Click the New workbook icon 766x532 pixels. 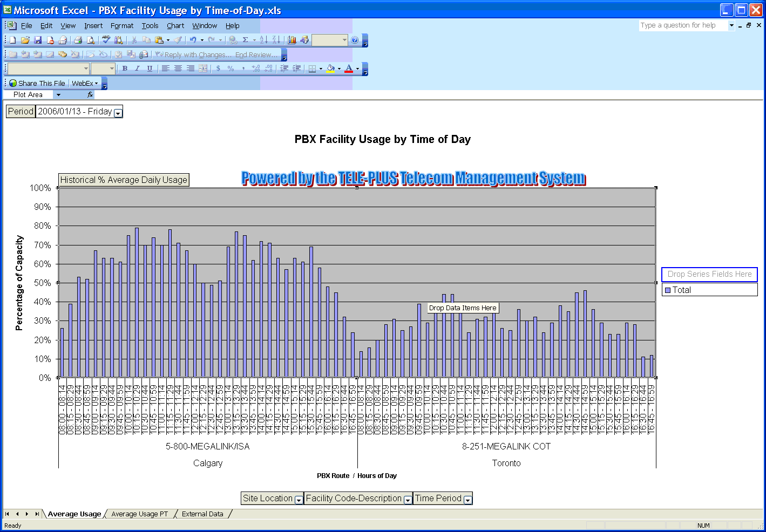tap(12, 40)
